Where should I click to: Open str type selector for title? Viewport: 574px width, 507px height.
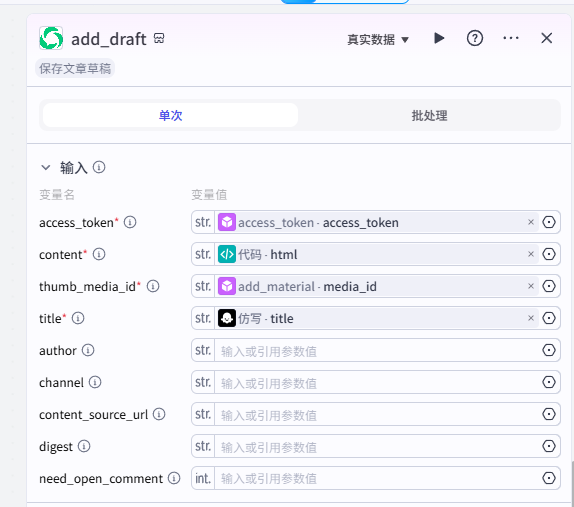pyautogui.click(x=203, y=318)
